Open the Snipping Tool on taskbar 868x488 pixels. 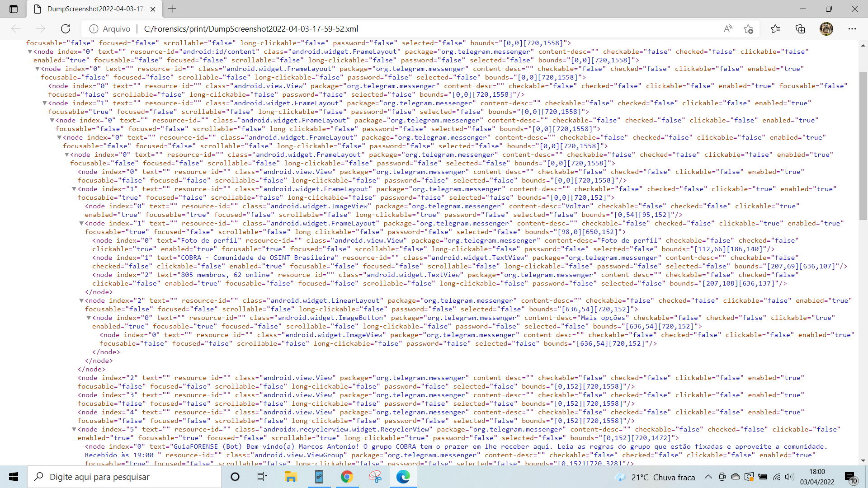coord(375,477)
